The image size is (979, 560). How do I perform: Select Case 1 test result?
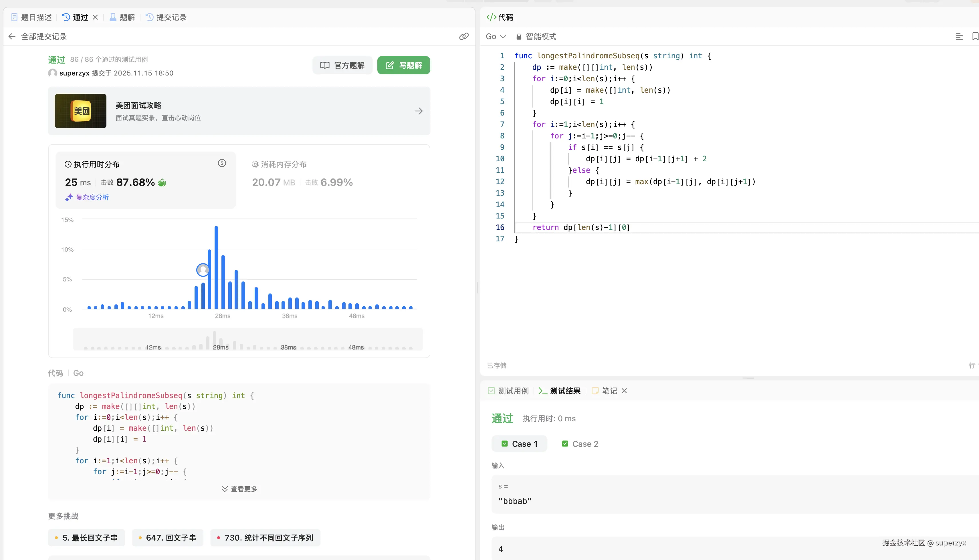tap(519, 444)
